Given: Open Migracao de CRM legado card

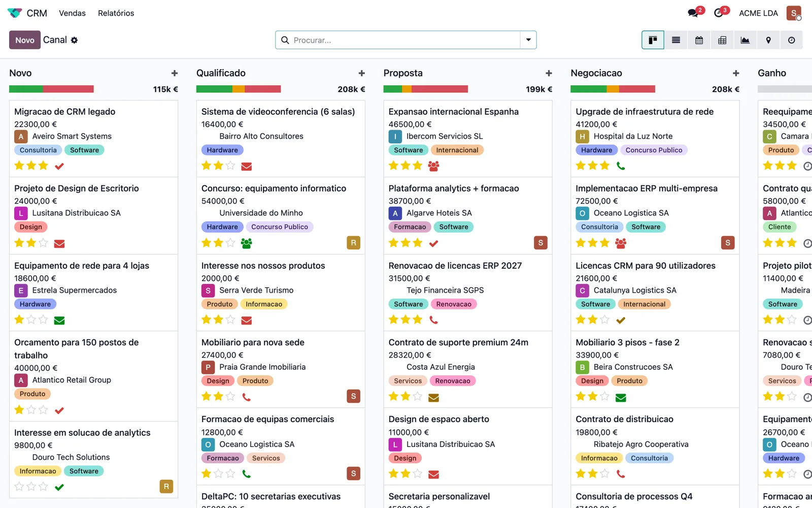Looking at the screenshot, I should coord(93,138).
